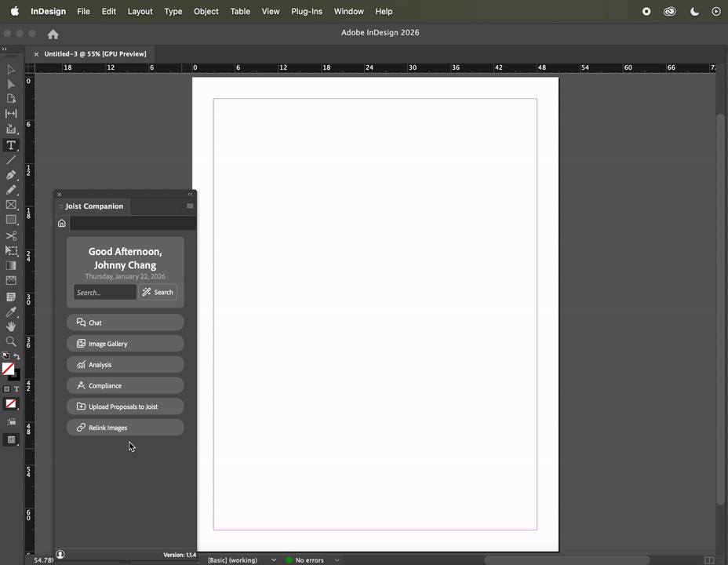This screenshot has height=565, width=728.
Task: Select the Gradient Feather tool
Action: 11,280
